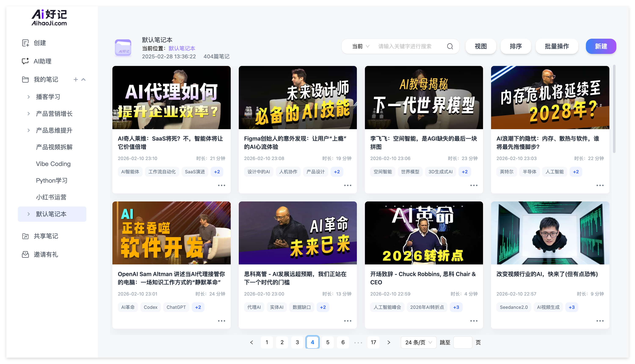Go to page 5 of the notes
635x364 pixels.
328,342
